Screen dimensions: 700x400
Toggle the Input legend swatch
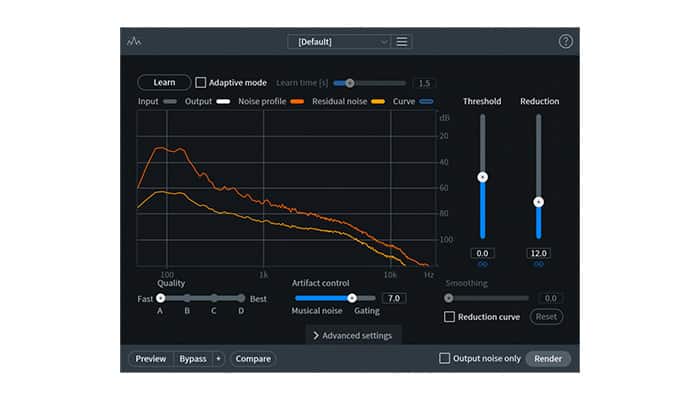170,102
